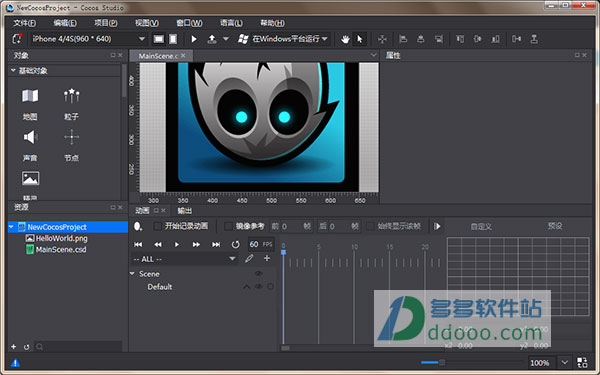
Task: Click the align left toolbar icon
Action: [403, 39]
